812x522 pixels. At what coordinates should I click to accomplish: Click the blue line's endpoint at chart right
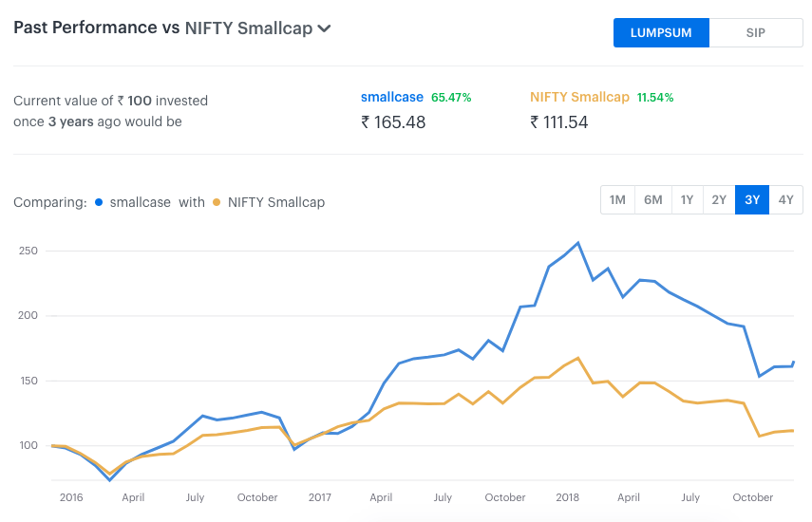coord(793,363)
